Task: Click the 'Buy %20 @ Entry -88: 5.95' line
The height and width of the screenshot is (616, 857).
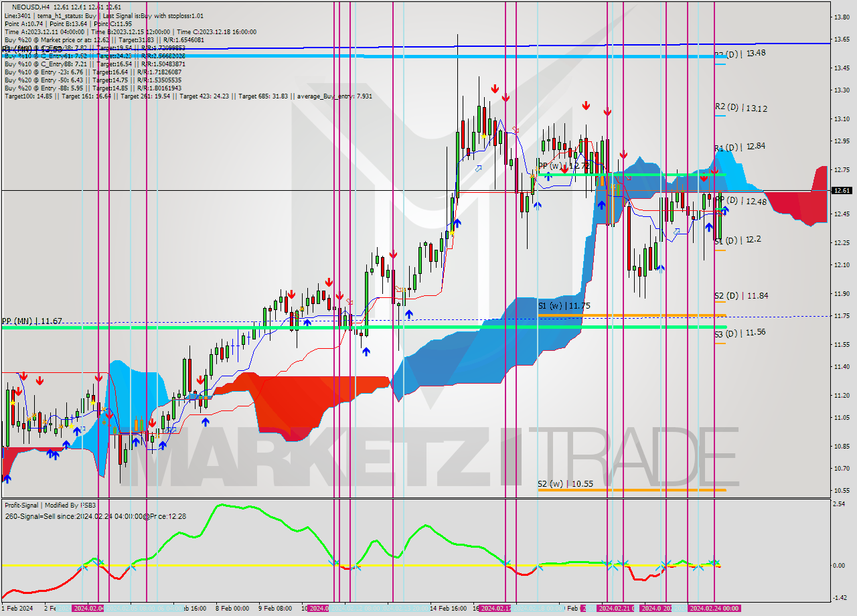Action: pos(92,88)
